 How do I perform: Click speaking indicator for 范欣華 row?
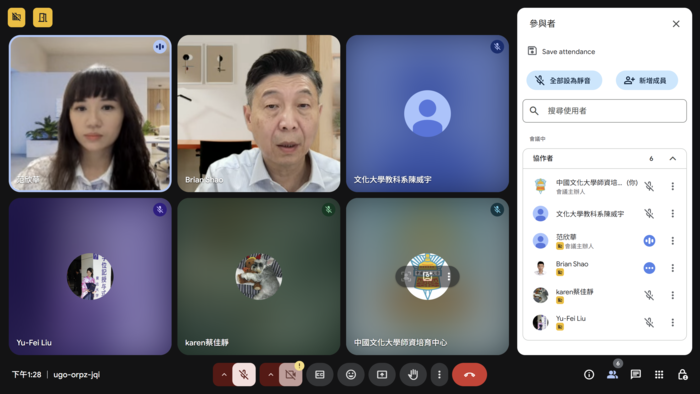point(649,241)
